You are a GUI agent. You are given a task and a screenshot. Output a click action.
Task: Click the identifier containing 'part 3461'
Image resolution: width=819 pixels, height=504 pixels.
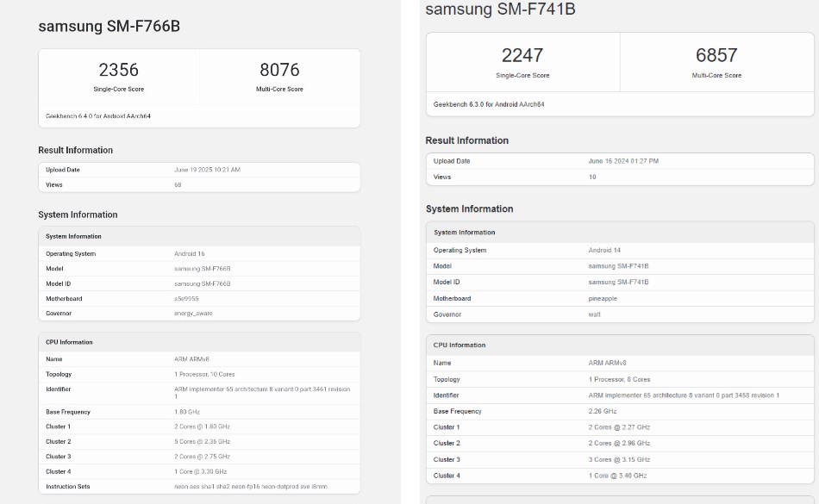(262, 392)
